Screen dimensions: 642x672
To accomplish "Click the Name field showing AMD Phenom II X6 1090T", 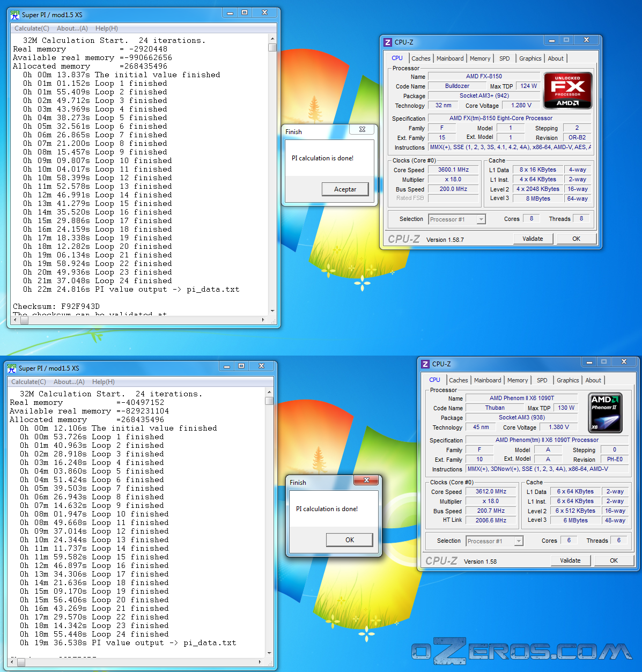I will click(522, 398).
